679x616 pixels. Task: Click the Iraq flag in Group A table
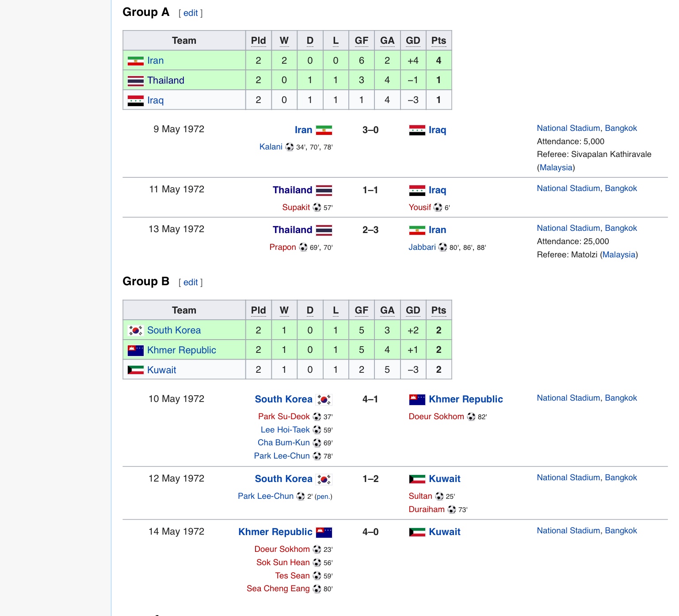point(135,101)
